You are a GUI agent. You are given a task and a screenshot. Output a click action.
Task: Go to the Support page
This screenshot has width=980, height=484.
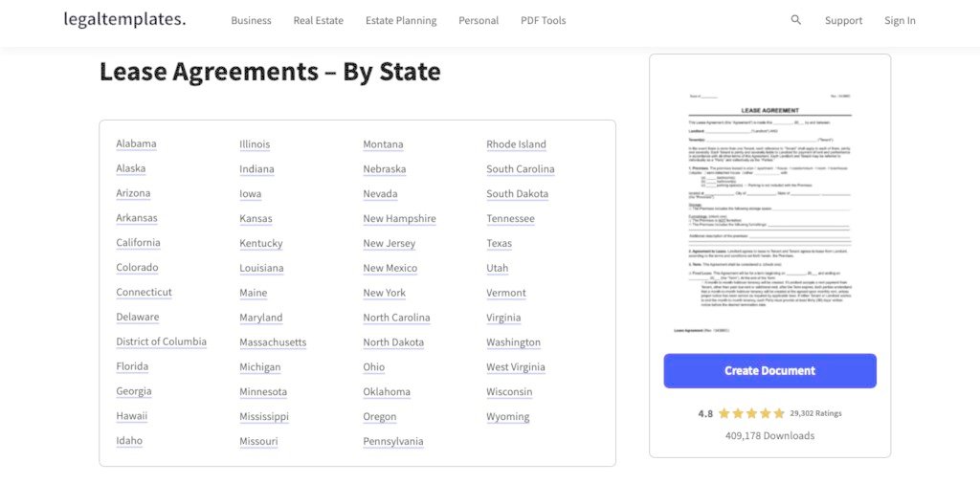(843, 21)
